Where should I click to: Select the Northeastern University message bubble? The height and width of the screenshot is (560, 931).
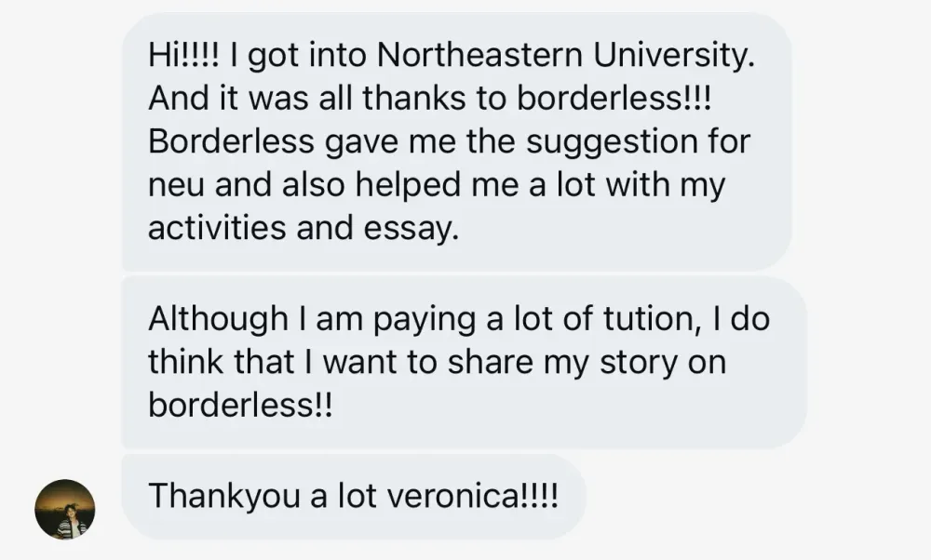(456, 141)
